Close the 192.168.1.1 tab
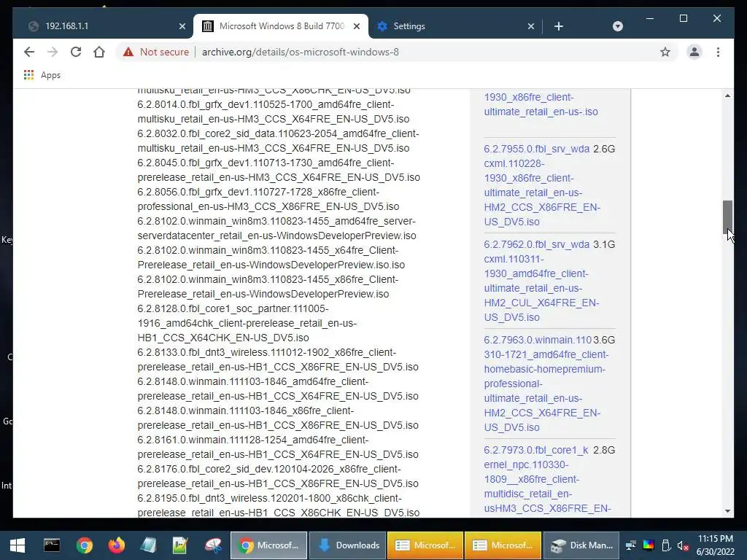Image resolution: width=747 pixels, height=560 pixels. [x=182, y=26]
